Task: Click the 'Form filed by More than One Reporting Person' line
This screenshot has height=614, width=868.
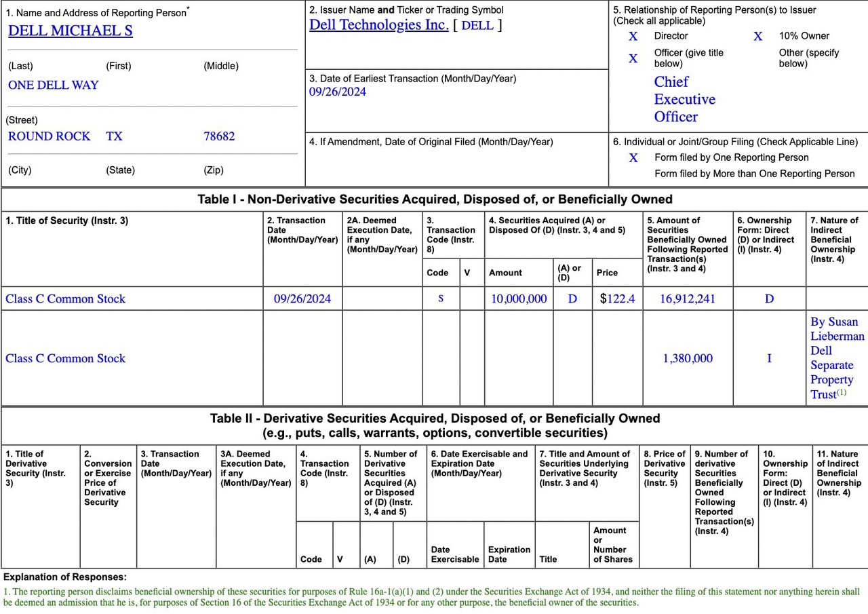Action: [x=754, y=174]
